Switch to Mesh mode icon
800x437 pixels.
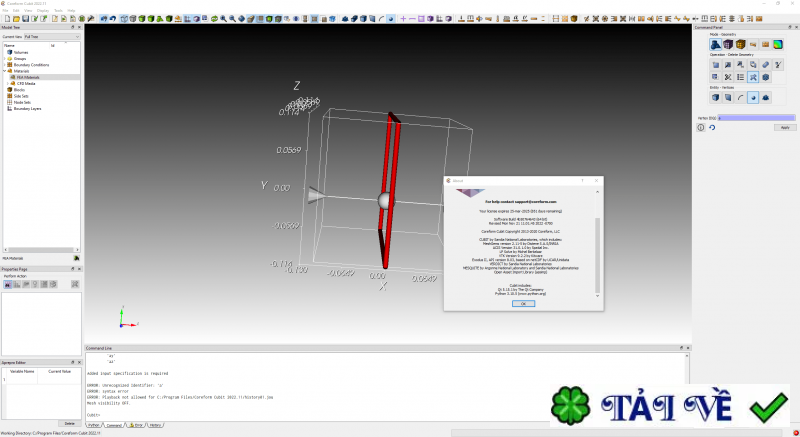coord(728,44)
